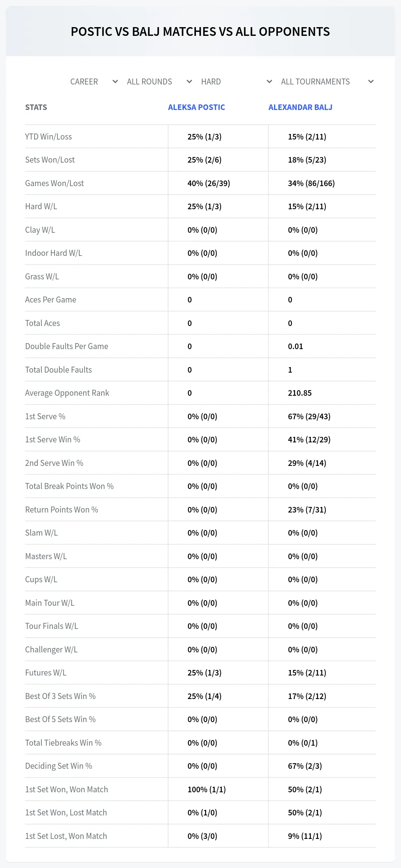Click the Deciding Set Win % label
This screenshot has height=868, width=401.
point(59,766)
